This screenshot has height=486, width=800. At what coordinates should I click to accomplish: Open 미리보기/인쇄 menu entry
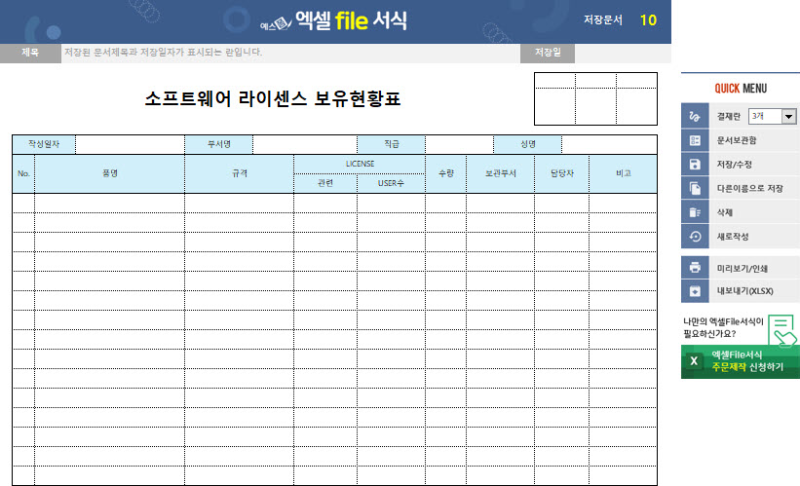(742, 268)
